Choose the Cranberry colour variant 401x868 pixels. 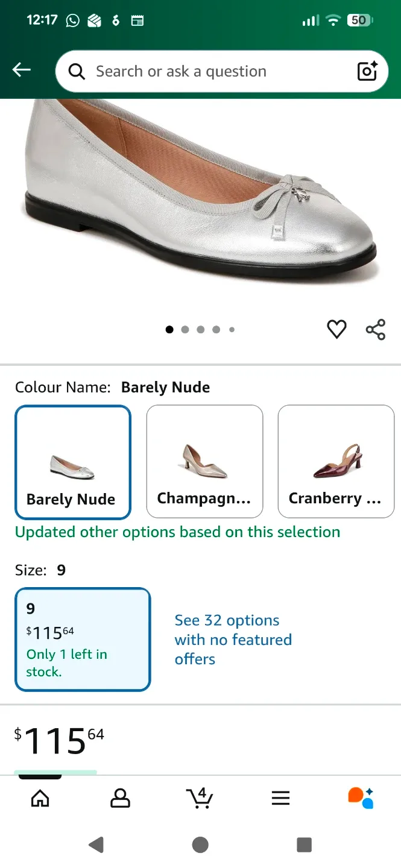coord(335,462)
